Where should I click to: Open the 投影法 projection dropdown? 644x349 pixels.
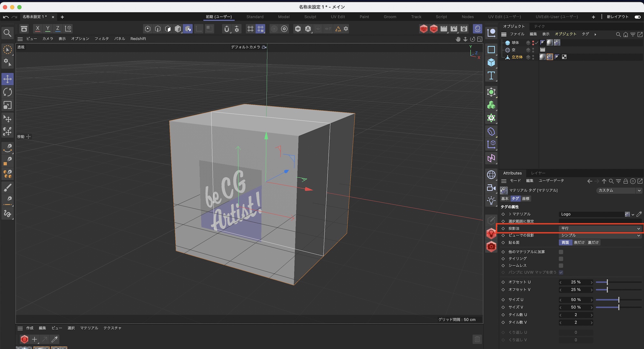coord(600,229)
